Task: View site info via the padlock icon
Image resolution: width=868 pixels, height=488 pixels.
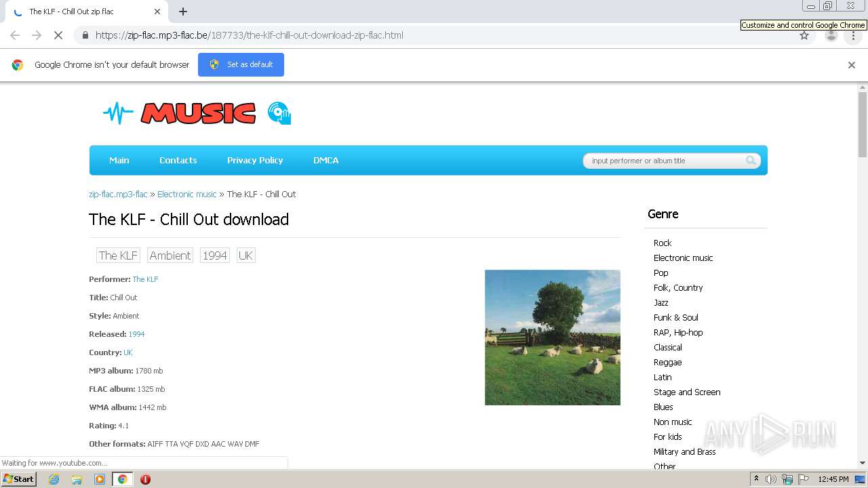Action: (85, 35)
